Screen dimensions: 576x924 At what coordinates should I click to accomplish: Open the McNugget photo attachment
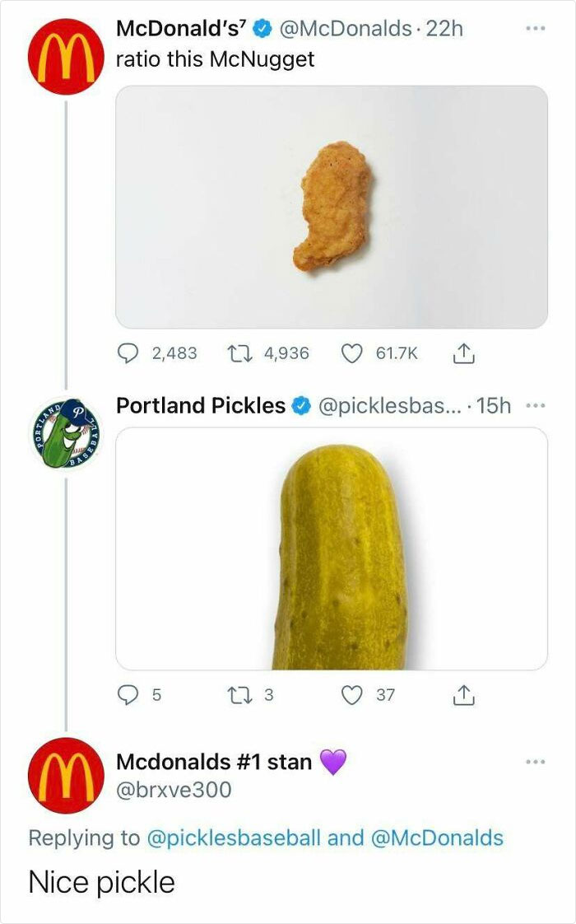pyautogui.click(x=333, y=206)
